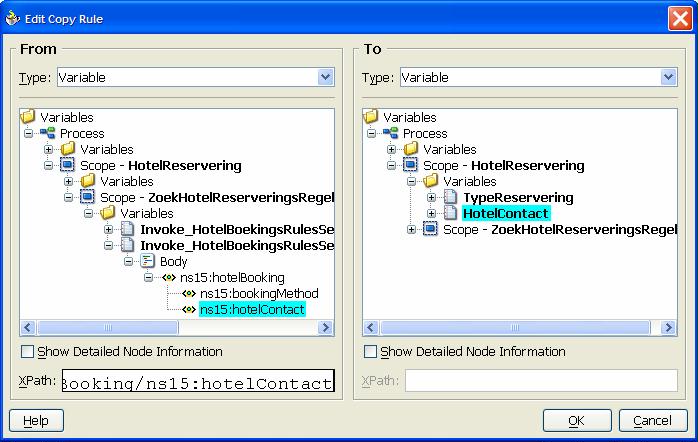Open the From Type dropdown

326,77
